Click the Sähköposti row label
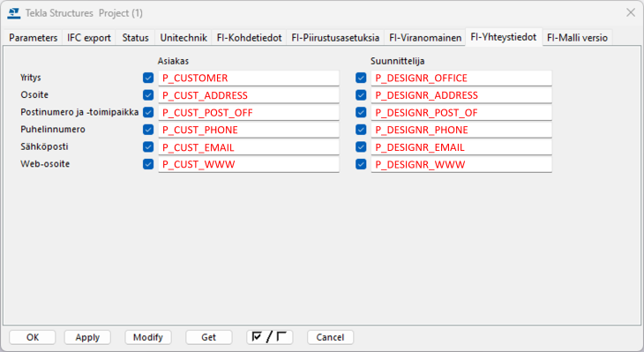Viewport: 644px width, 352px height. point(44,146)
